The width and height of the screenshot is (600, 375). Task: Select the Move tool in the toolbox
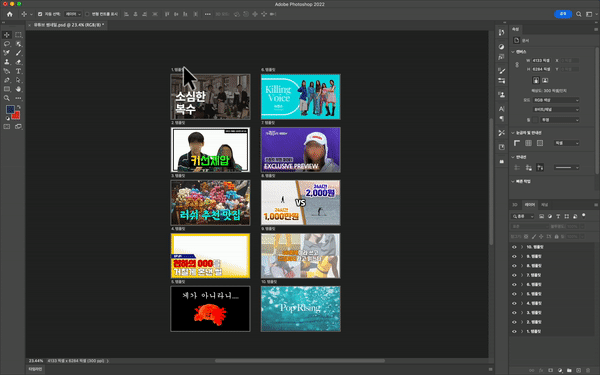click(7, 35)
